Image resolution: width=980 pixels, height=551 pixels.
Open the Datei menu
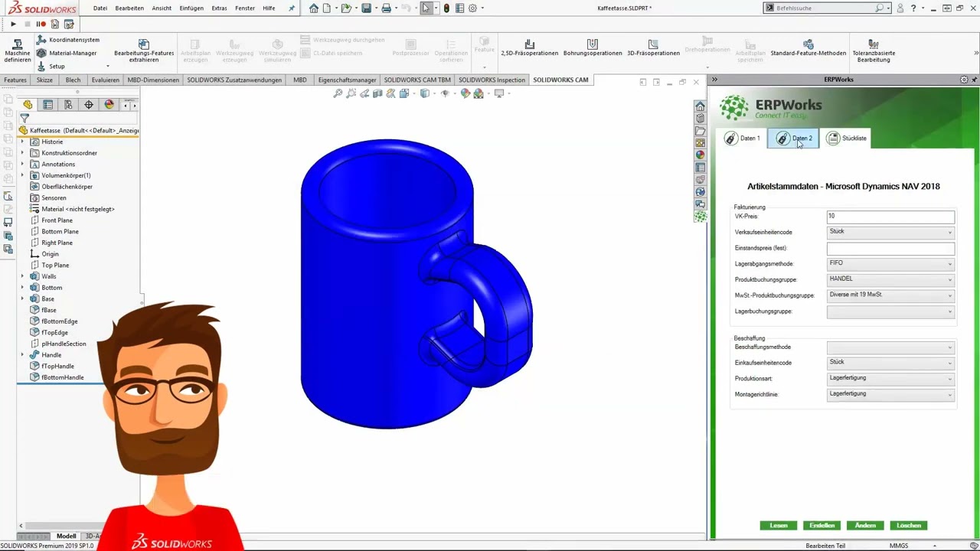click(x=100, y=8)
